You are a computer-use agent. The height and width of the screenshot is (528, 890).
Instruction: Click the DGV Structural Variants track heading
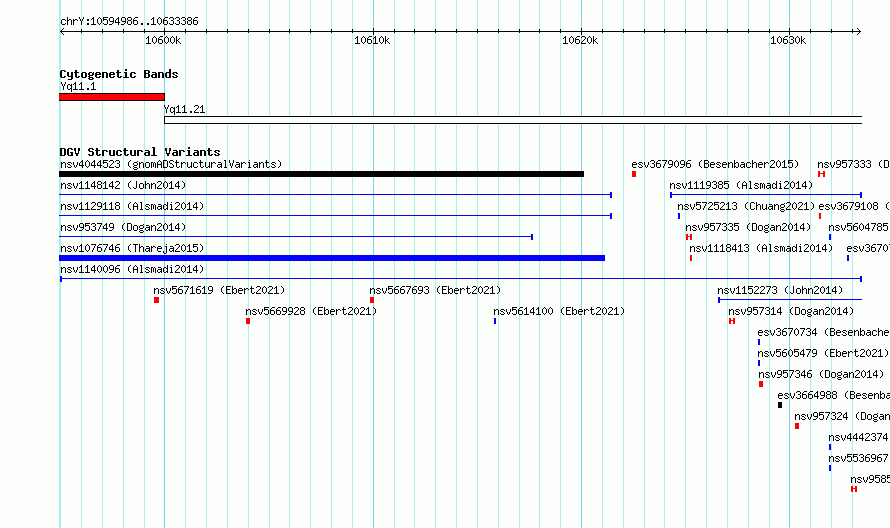pos(140,152)
